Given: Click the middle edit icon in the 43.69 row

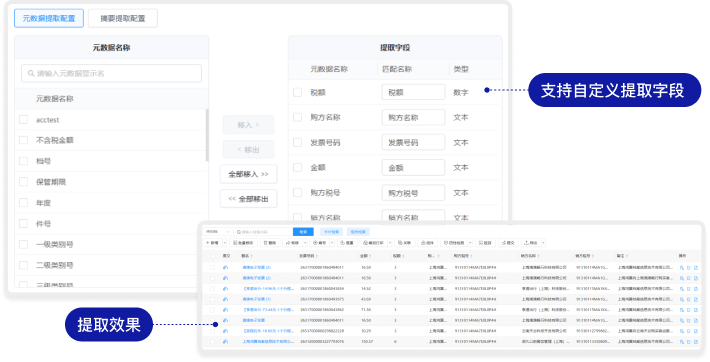Looking at the screenshot, I should [x=689, y=299].
